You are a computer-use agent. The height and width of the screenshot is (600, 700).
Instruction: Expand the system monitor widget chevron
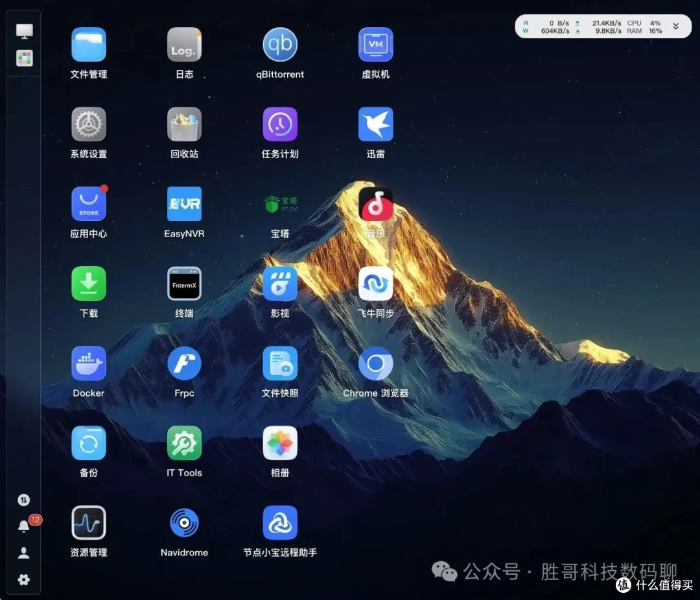(676, 27)
